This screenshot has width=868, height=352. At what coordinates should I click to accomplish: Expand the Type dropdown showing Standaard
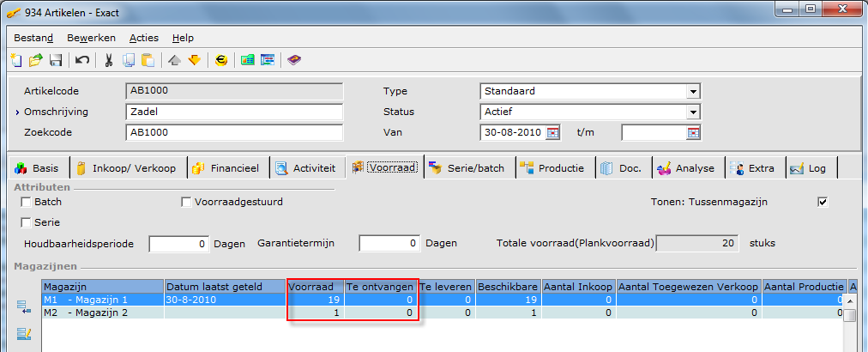click(x=692, y=91)
